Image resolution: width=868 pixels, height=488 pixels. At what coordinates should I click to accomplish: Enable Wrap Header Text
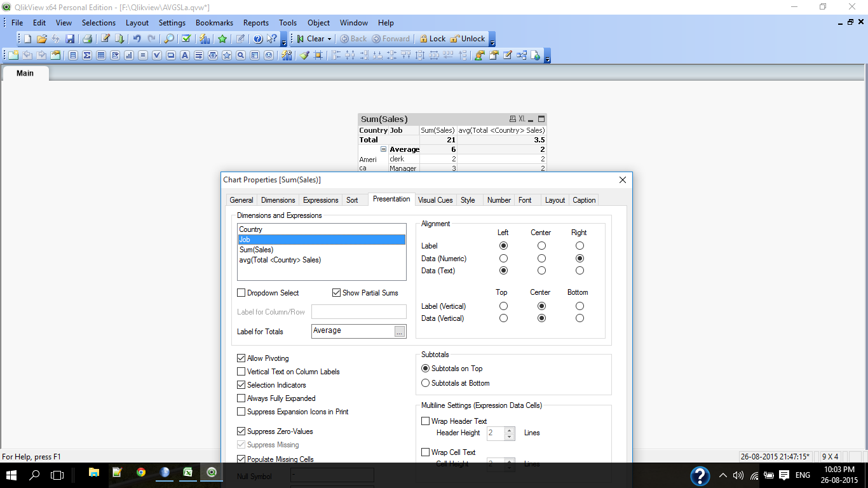coord(425,421)
